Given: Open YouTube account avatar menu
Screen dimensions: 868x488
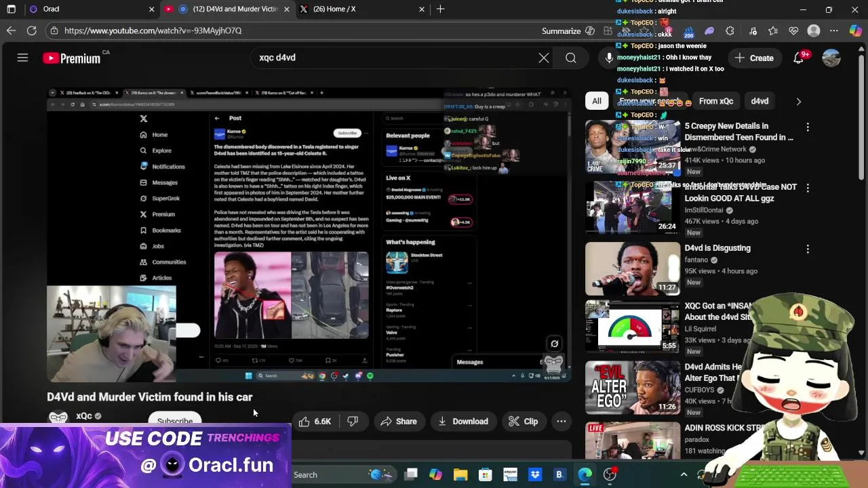Looking at the screenshot, I should [x=831, y=58].
